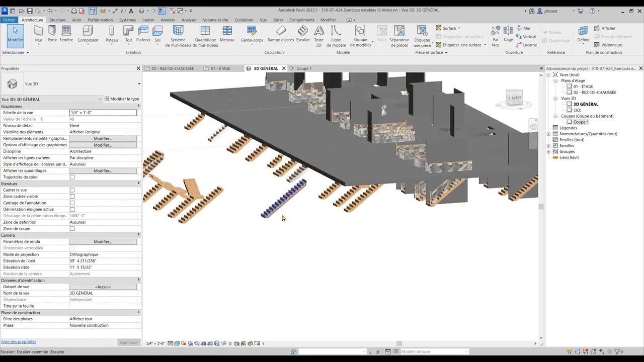Switch to the 02 - REZ-DE-CHAUSSÉE view tab
This screenshot has width=644, height=362.
click(x=173, y=68)
